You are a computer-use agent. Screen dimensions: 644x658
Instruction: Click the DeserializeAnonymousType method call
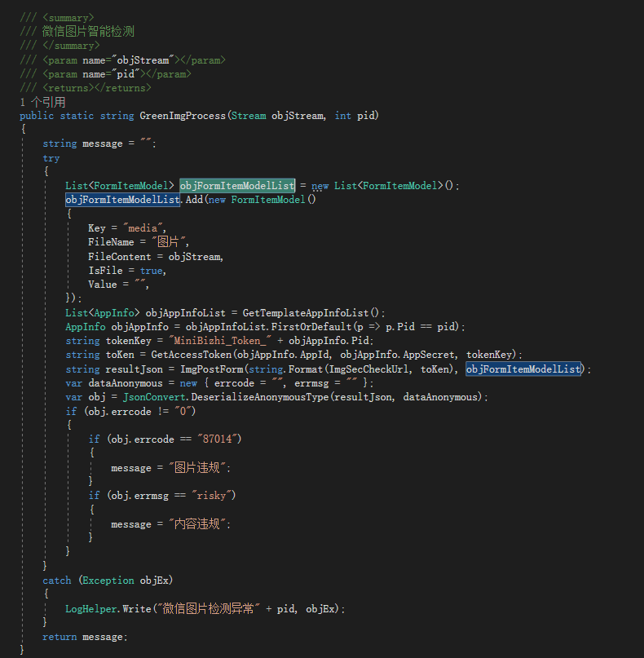pos(260,397)
